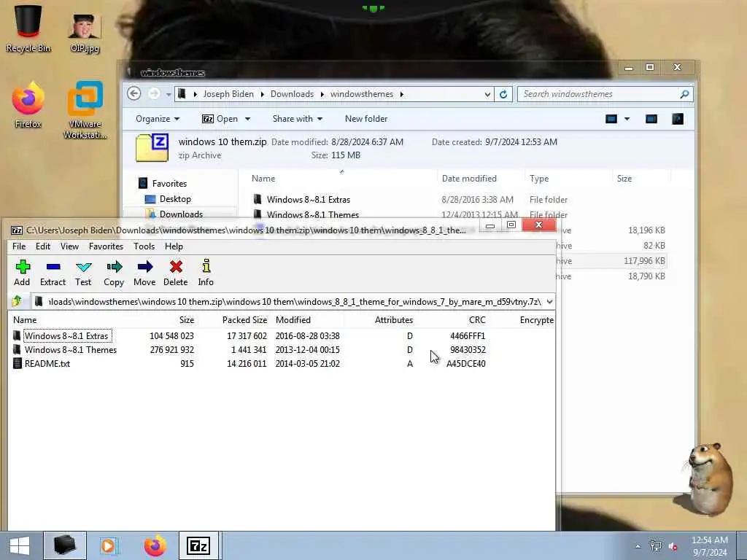747x560 pixels.
Task: Click the Move arrow icon
Action: coord(144,273)
